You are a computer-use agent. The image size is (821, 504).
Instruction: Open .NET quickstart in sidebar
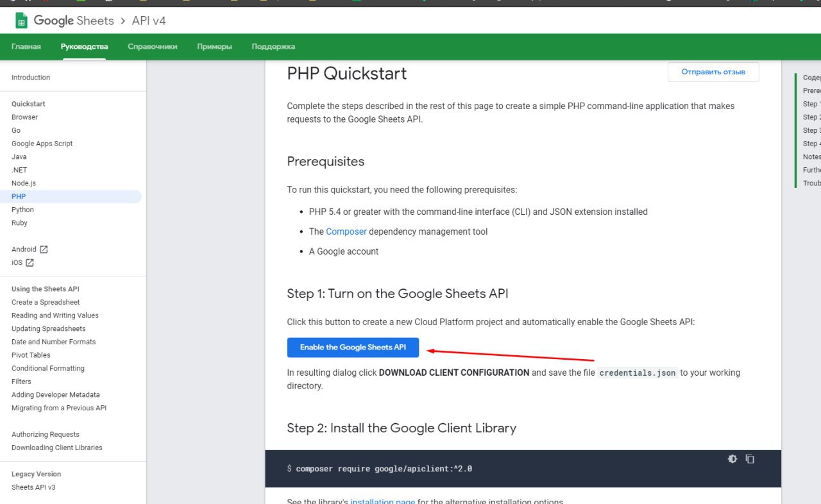(x=19, y=170)
